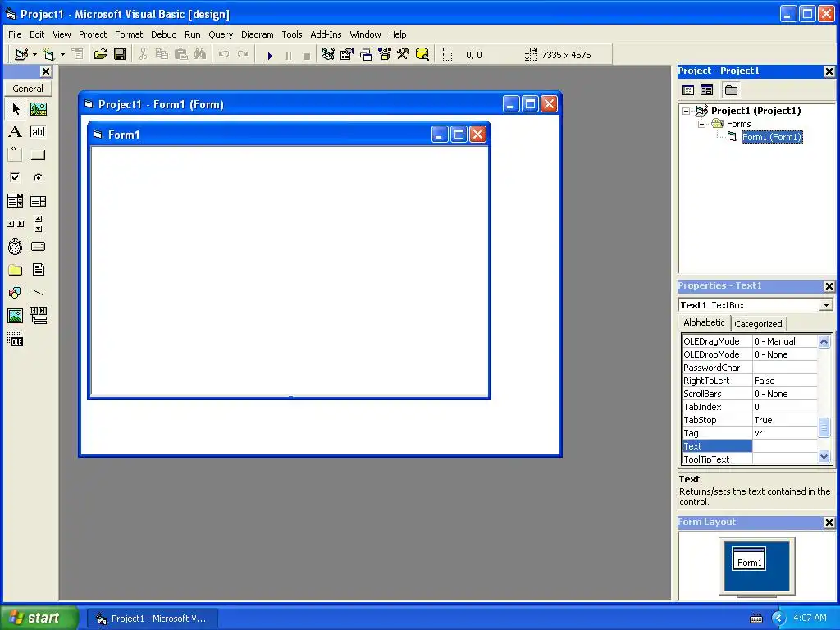Select the Label control tool
This screenshot has height=630, width=840.
point(16,132)
